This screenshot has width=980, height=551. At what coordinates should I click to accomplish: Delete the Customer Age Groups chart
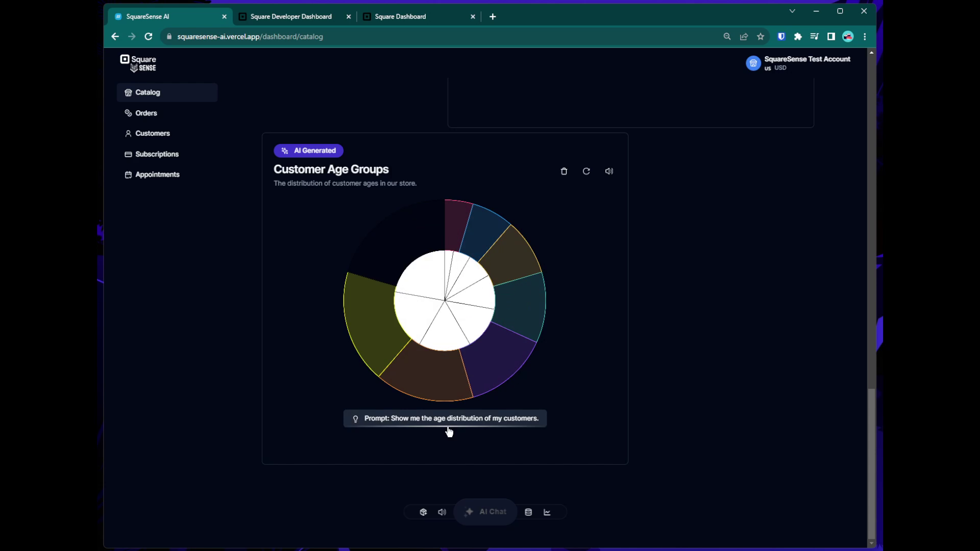[563, 171]
